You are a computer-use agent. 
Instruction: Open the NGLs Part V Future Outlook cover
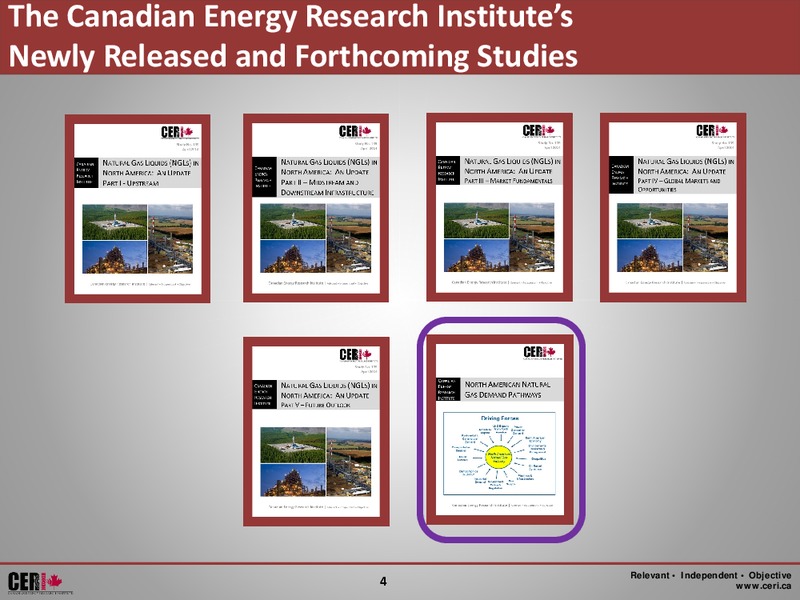[316, 431]
